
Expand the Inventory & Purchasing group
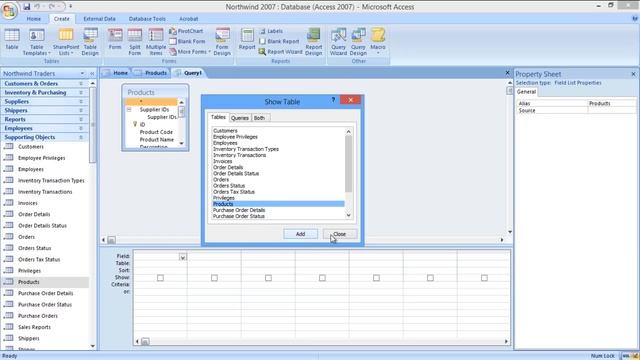coord(81,93)
